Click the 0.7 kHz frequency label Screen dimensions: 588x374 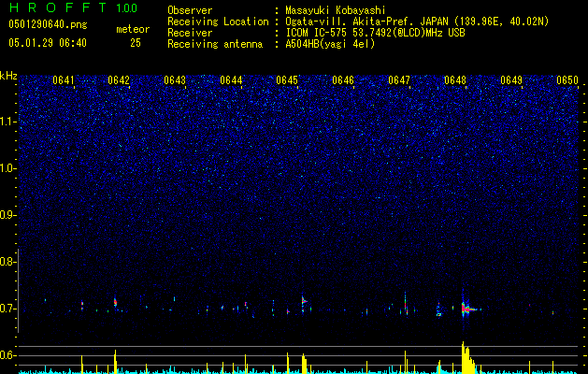click(7, 309)
